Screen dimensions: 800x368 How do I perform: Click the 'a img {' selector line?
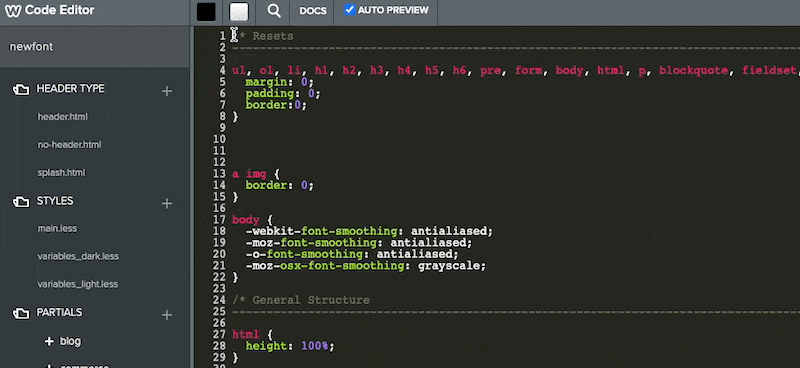[256, 174]
